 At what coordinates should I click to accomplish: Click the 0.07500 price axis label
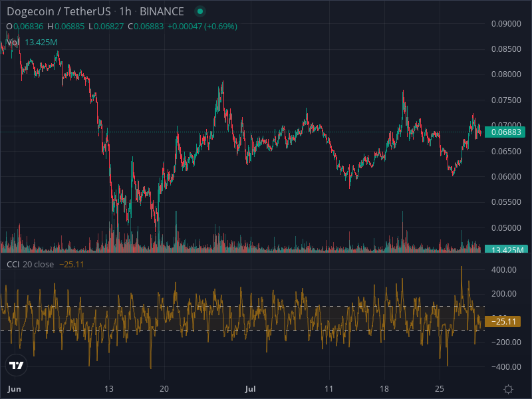click(506, 100)
